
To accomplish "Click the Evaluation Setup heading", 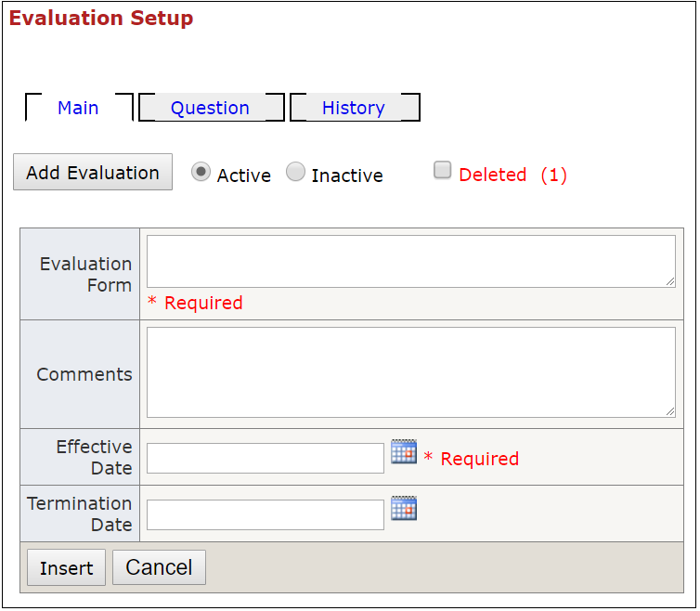I will click(x=101, y=19).
